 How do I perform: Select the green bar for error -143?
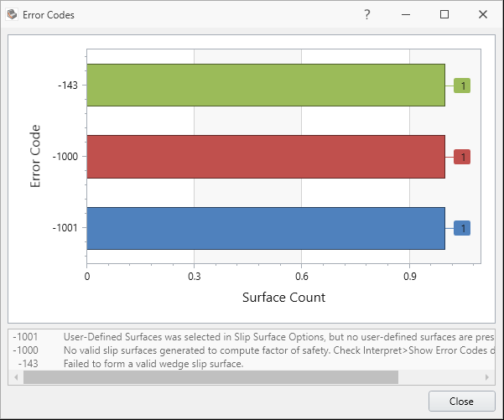(265, 85)
